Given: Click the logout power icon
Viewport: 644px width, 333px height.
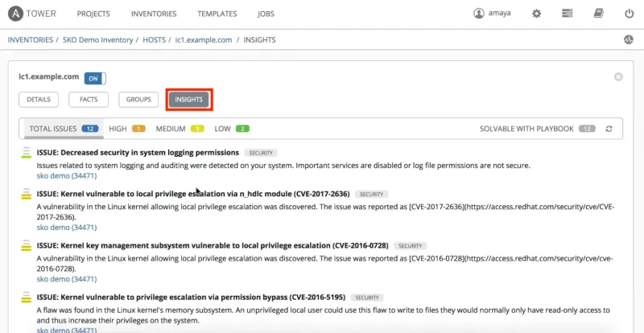Looking at the screenshot, I should [630, 14].
